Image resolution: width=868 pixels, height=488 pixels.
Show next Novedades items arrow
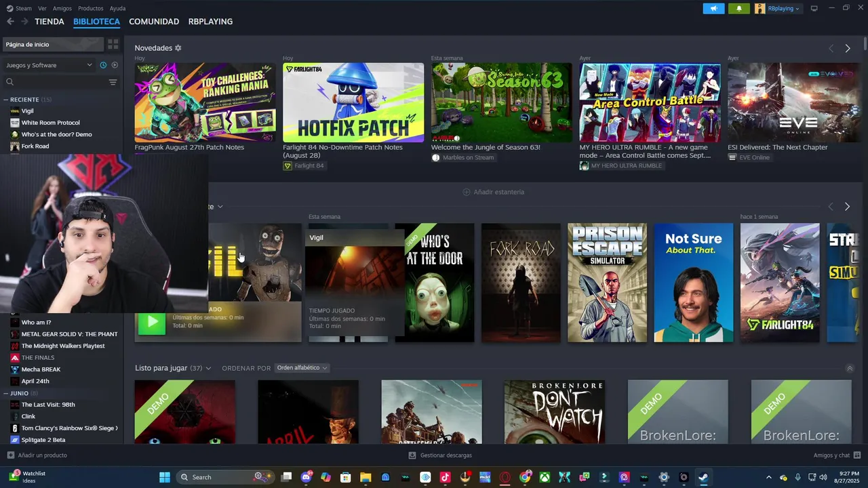click(x=848, y=48)
